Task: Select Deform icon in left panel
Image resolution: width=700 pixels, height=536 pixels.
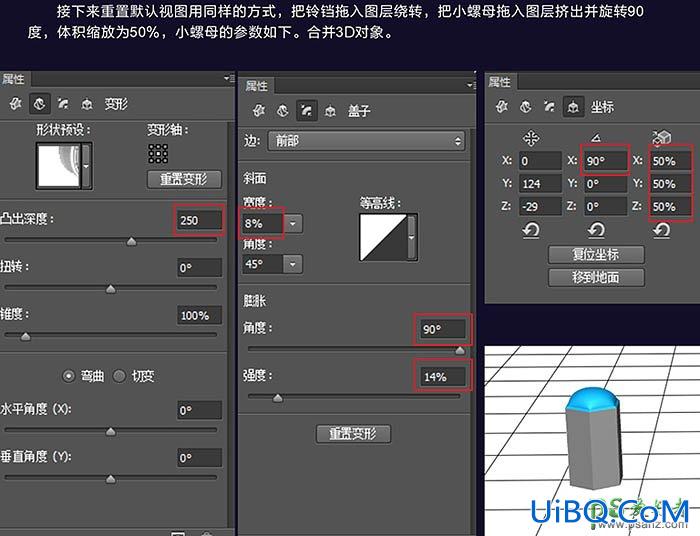Action: 39,104
